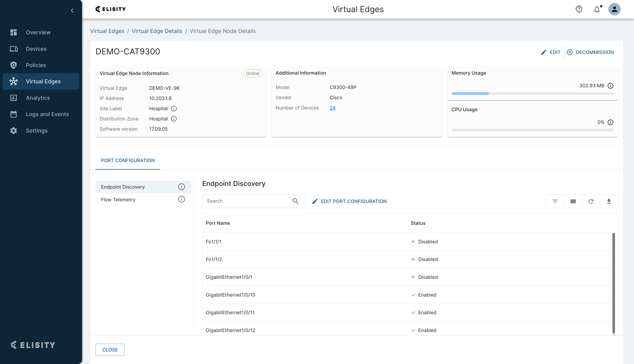Open the notifications bell
The image size is (634, 364).
tap(597, 9)
